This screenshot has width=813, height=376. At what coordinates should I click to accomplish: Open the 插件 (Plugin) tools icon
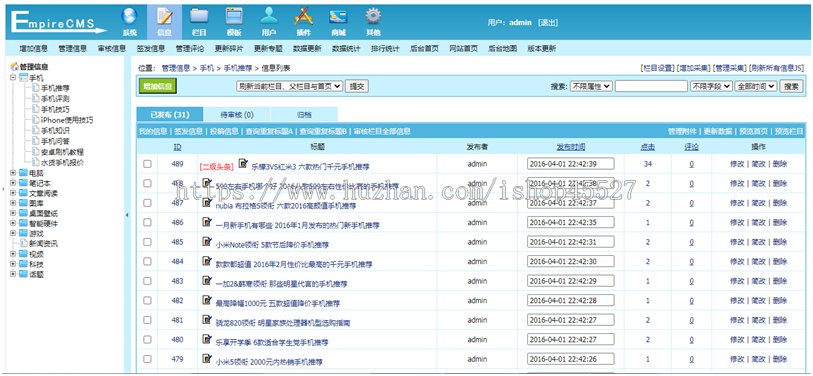pos(303,17)
